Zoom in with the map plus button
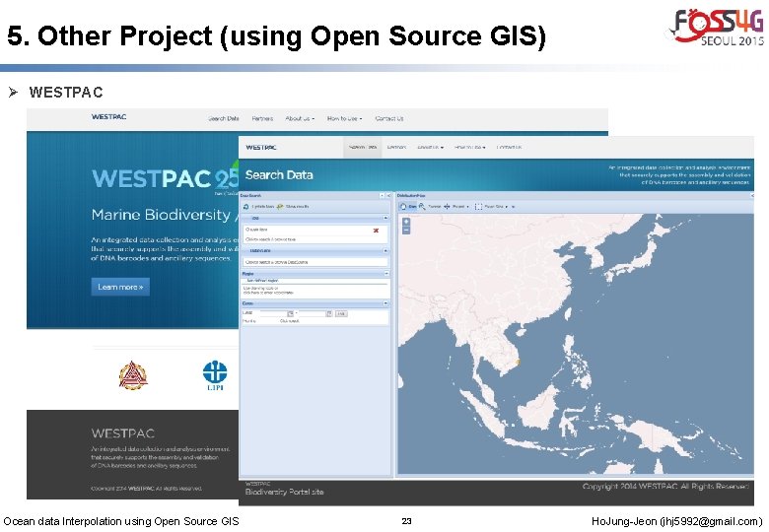Image resolution: width=769 pixels, height=532 pixels. (x=406, y=222)
